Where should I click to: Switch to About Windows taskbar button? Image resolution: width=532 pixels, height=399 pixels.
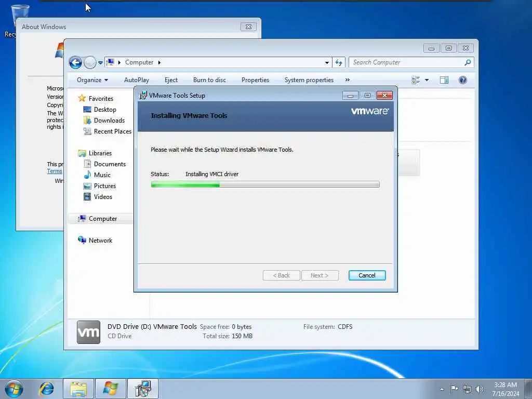(x=110, y=389)
